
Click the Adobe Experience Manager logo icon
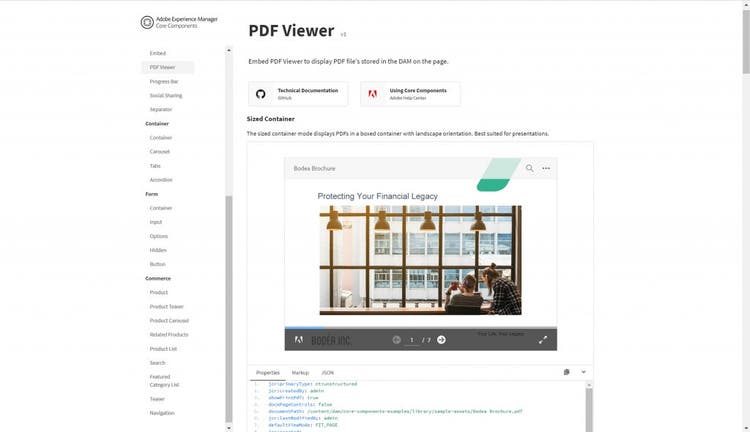pyautogui.click(x=148, y=21)
